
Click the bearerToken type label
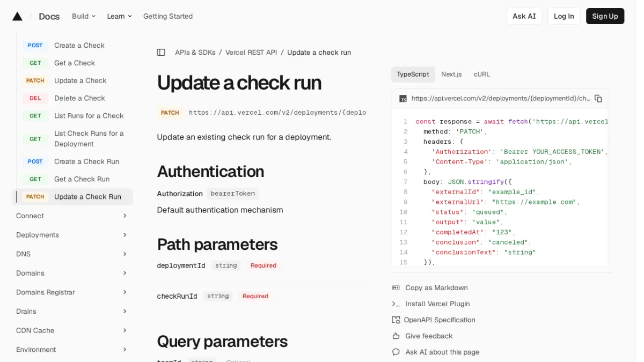pos(233,194)
